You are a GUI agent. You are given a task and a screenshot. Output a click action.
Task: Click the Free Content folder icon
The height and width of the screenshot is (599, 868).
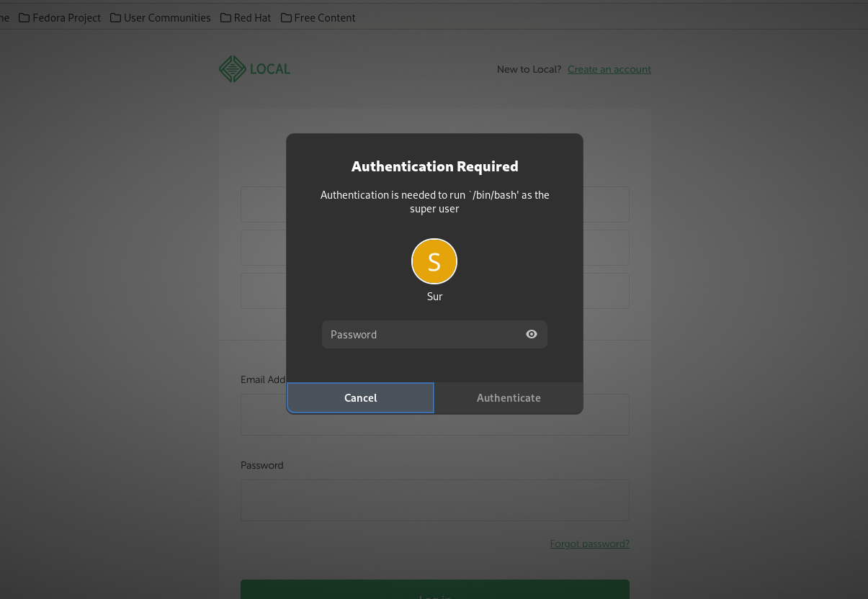tap(286, 17)
